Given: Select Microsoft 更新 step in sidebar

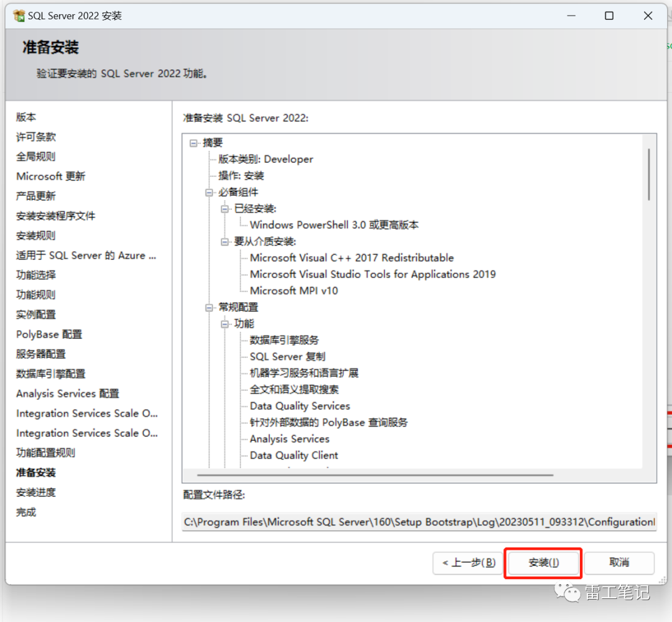Looking at the screenshot, I should click(x=50, y=176).
